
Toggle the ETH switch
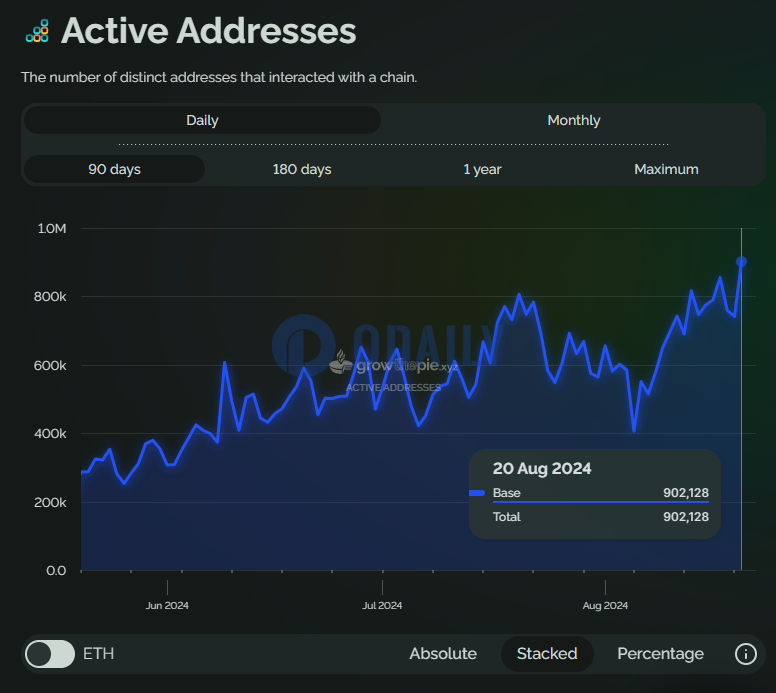click(x=50, y=654)
